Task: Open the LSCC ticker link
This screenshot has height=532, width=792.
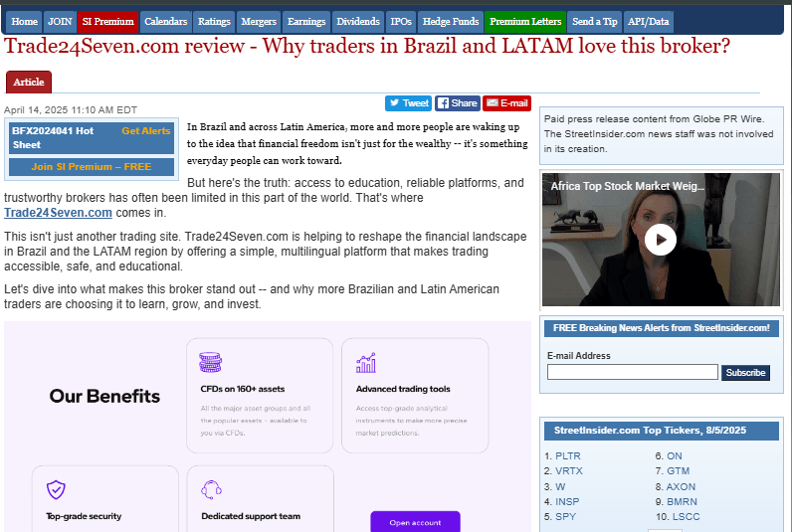Action: [x=686, y=517]
